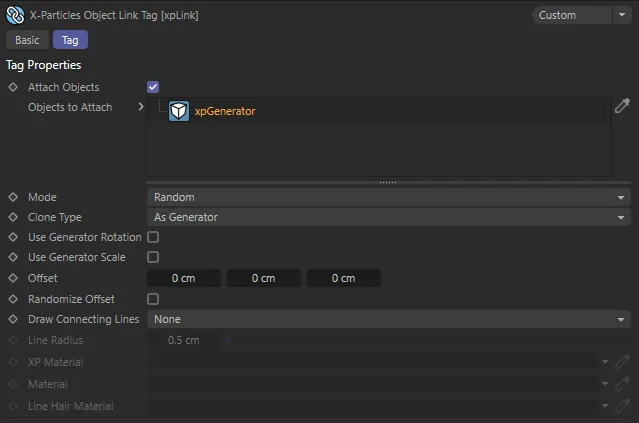The height and width of the screenshot is (423, 639).
Task: Open the Draw Connecting Lines dropdown
Action: [388, 319]
